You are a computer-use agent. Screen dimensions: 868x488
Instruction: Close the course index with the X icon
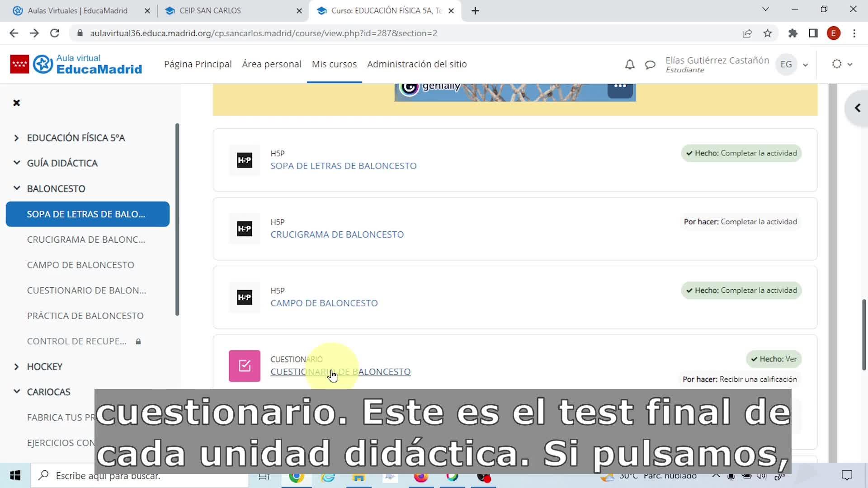click(x=17, y=103)
